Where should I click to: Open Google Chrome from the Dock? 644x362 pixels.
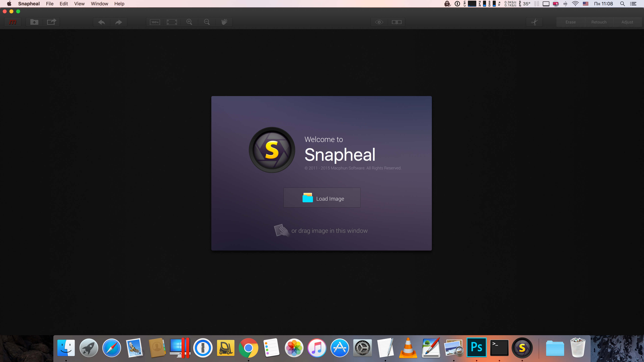pos(248,348)
